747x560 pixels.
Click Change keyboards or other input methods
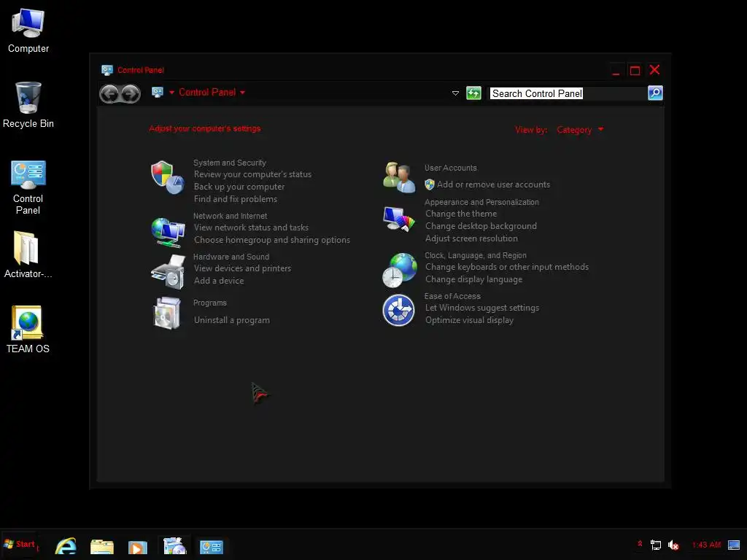(507, 267)
